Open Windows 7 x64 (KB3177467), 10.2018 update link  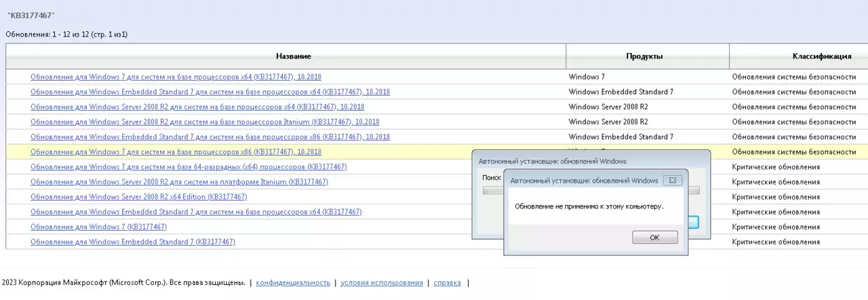176,77
